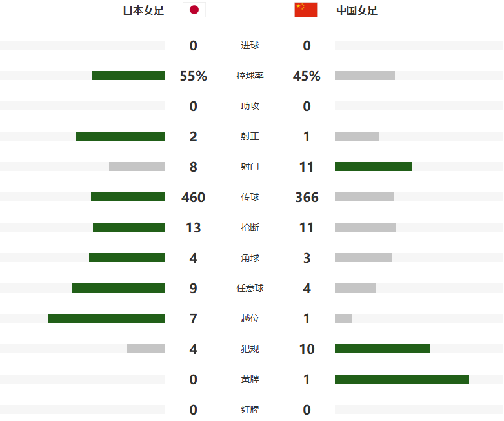
Task: Click China's gray 45% possession bar
Action: [365, 76]
